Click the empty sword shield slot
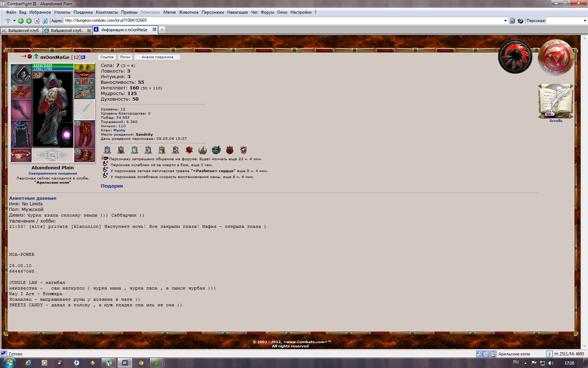The image size is (588, 368). pos(84,110)
